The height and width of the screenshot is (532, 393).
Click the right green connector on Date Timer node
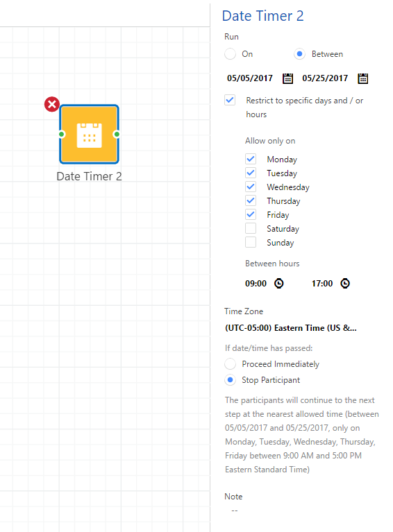coord(117,135)
